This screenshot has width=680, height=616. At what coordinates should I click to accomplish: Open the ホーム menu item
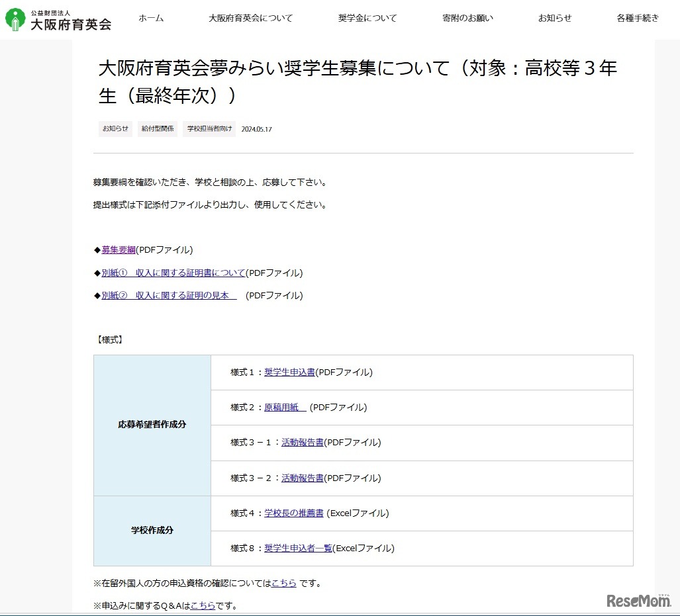coord(151,19)
